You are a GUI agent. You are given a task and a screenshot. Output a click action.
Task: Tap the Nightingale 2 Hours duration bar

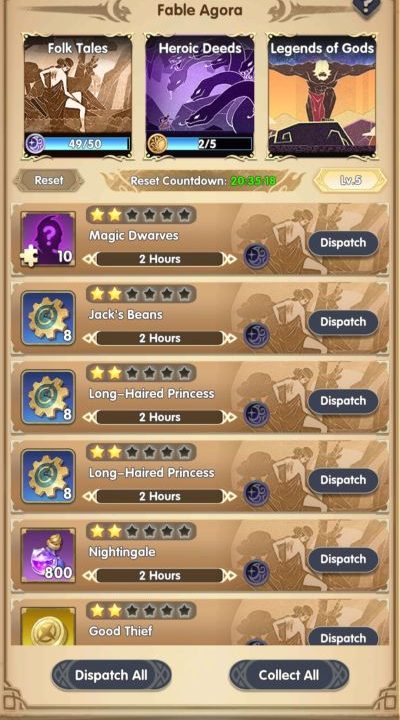(160, 575)
